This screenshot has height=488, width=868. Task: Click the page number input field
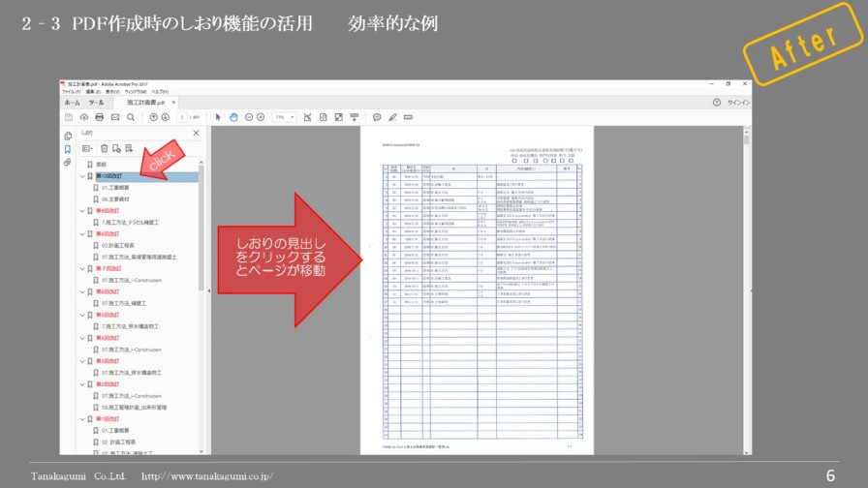coord(182,117)
